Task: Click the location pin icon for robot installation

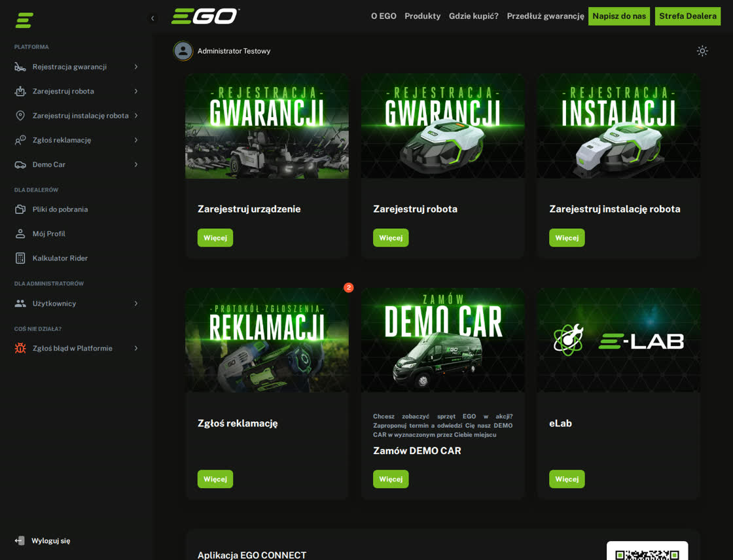Action: pyautogui.click(x=20, y=115)
